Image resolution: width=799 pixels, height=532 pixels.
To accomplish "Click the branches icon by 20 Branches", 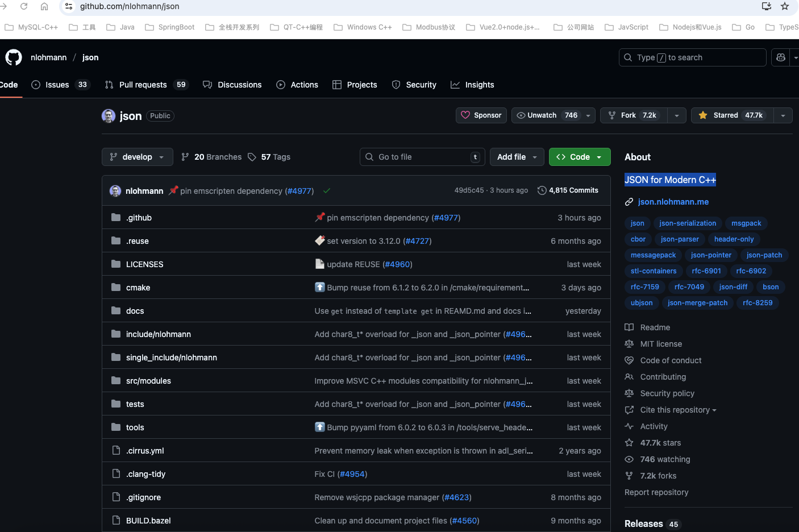I will [x=185, y=157].
